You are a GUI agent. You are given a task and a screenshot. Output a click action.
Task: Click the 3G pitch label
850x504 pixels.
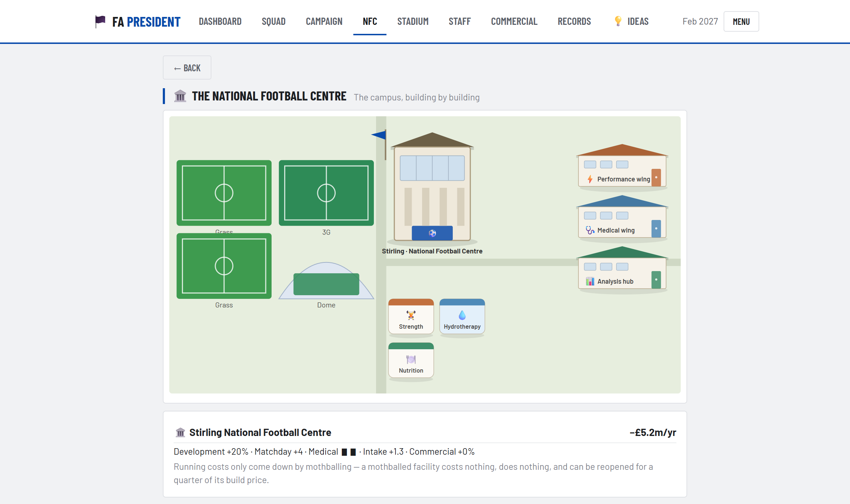[326, 232]
